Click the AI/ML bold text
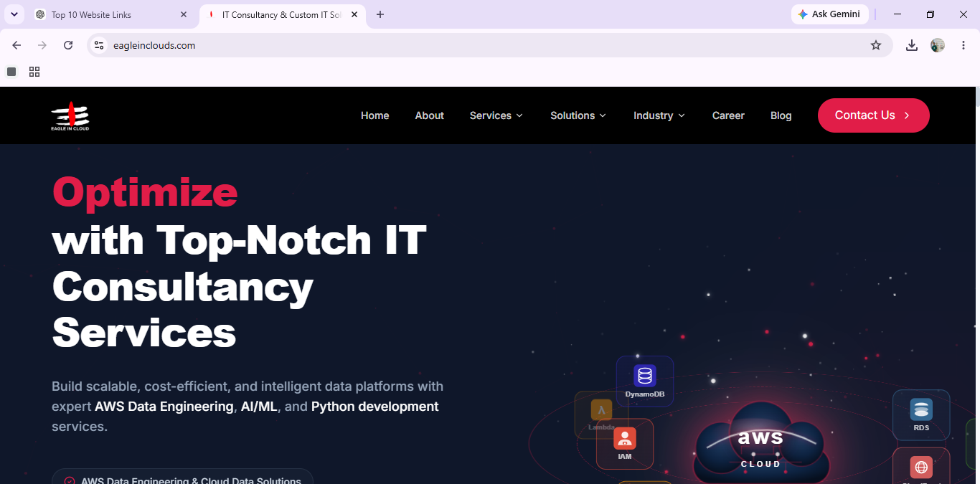This screenshot has height=484, width=980. tap(259, 407)
